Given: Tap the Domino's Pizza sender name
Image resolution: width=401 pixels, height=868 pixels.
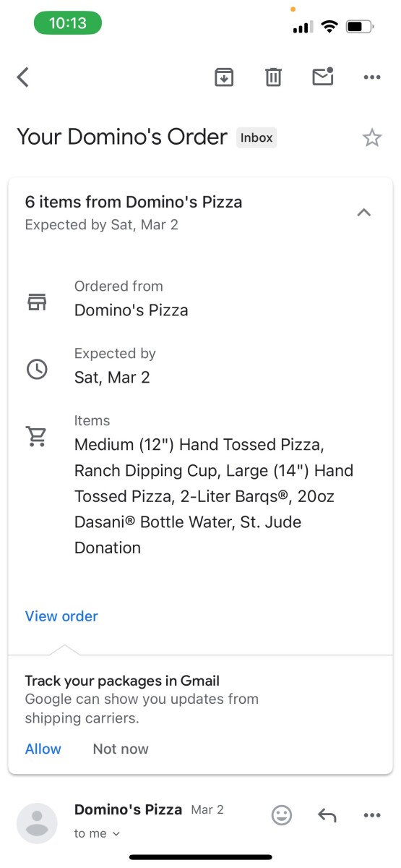Looking at the screenshot, I should tap(128, 809).
